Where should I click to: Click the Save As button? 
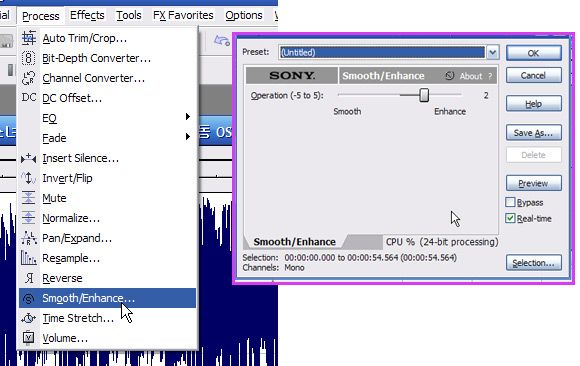pyautogui.click(x=533, y=133)
